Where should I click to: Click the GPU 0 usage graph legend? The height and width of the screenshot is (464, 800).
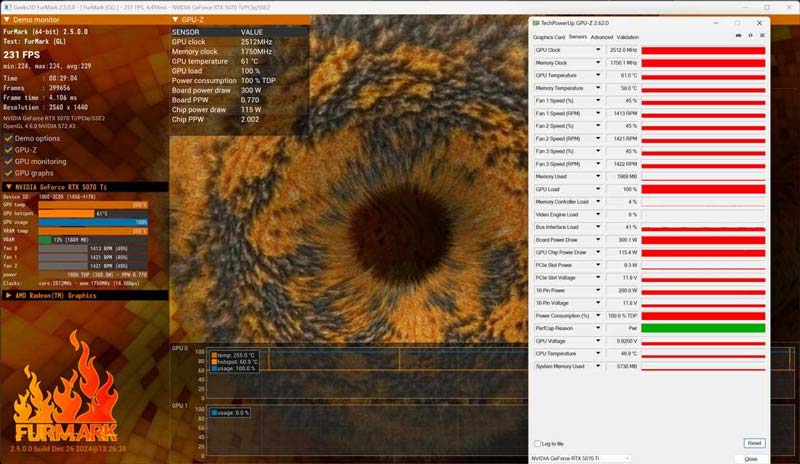[x=235, y=361]
